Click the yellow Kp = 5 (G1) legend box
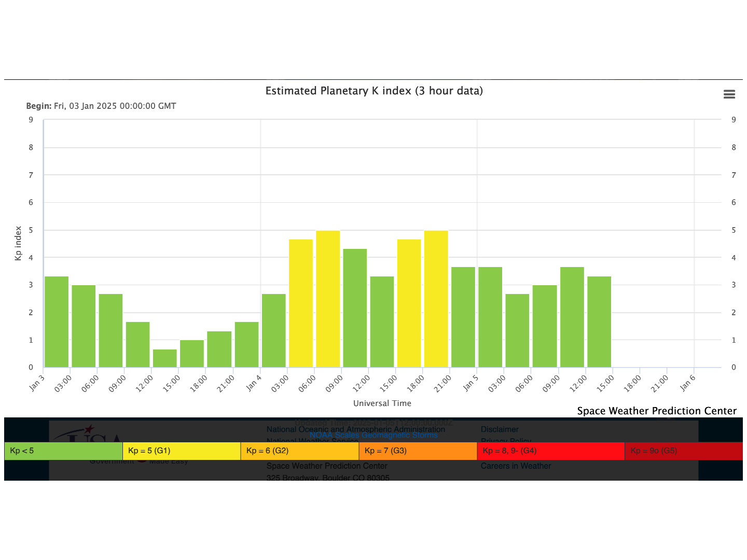Image resolution: width=747 pixels, height=560 pixels. click(181, 451)
